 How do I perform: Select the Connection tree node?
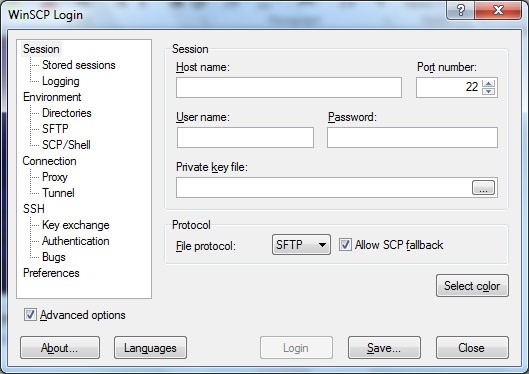pyautogui.click(x=50, y=161)
